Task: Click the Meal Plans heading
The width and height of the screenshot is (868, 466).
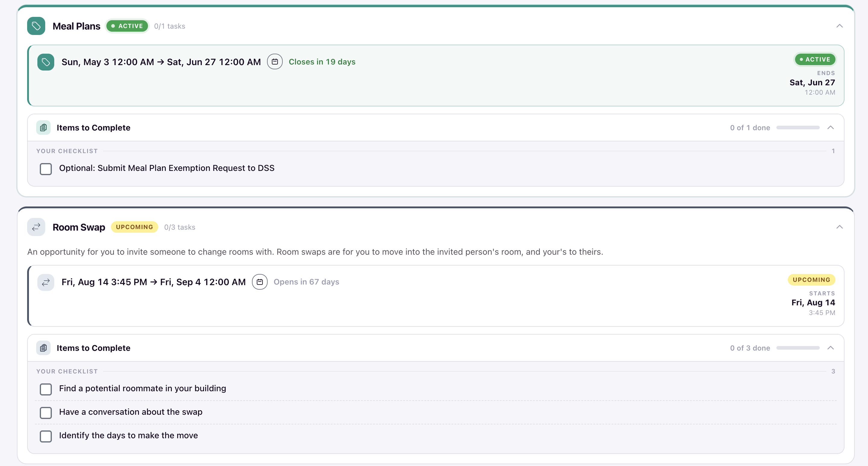Action: point(77,26)
